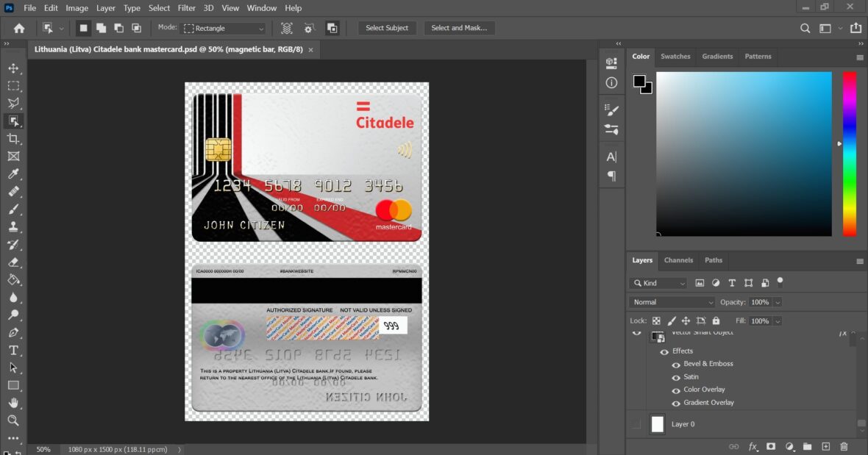Select the Layer 0 thumbnail

657,424
